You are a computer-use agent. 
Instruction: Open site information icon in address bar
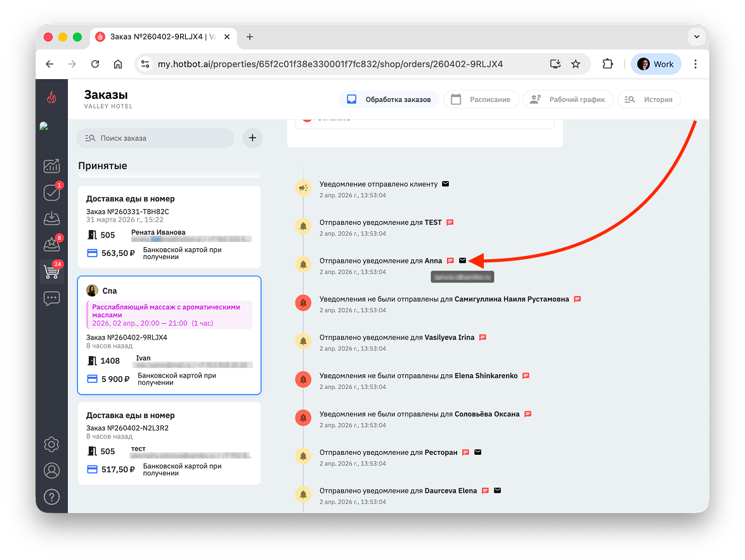pos(145,64)
